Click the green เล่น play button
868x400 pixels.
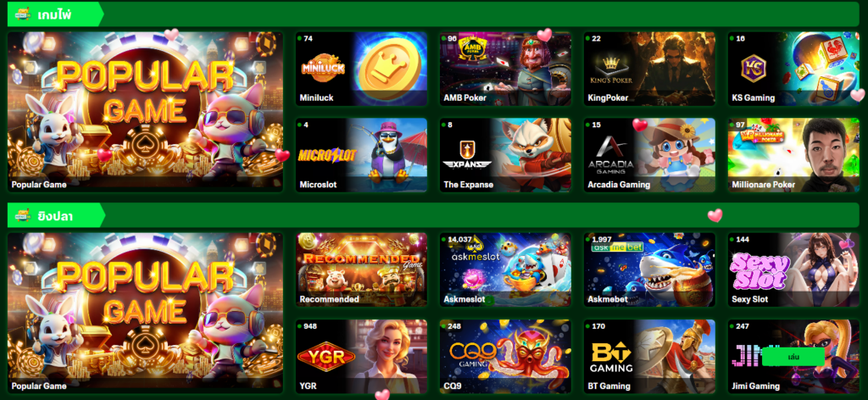[x=793, y=358]
